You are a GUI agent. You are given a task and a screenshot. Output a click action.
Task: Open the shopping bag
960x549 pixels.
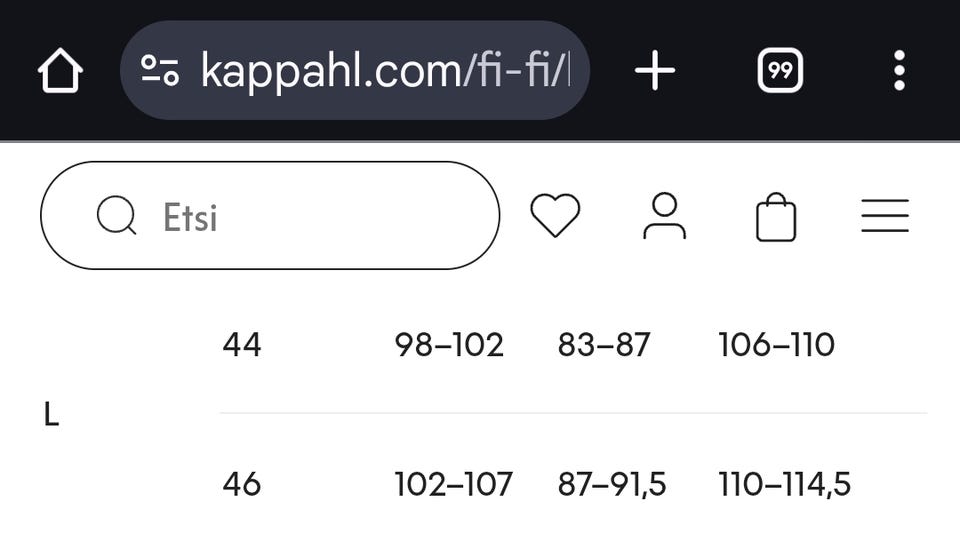pos(776,218)
